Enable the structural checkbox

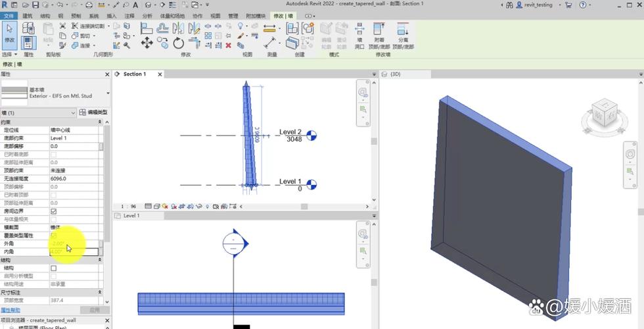(x=54, y=268)
